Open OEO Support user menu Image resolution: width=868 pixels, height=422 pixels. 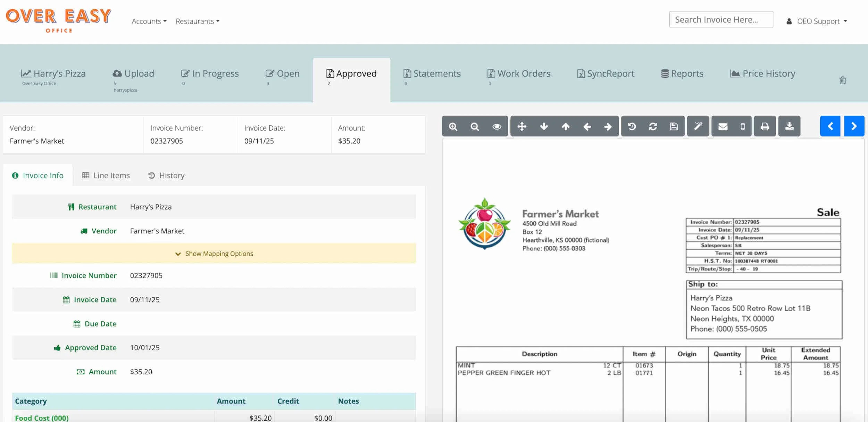point(817,21)
